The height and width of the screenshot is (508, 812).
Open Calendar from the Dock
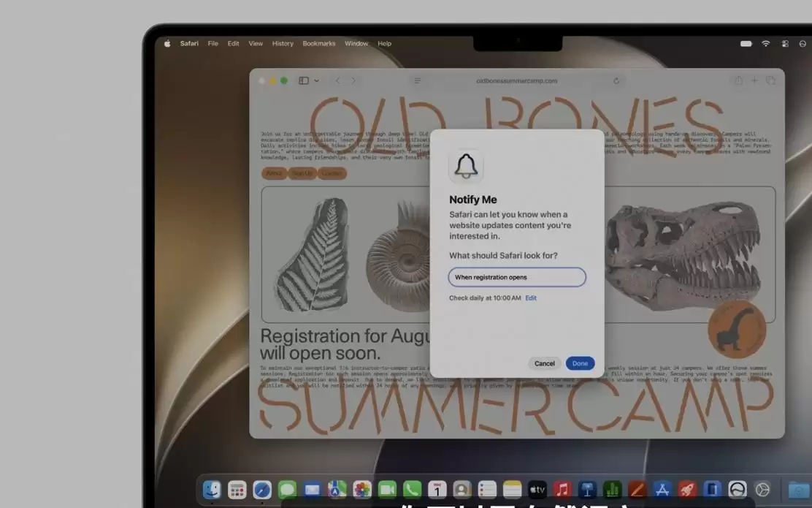(437, 489)
